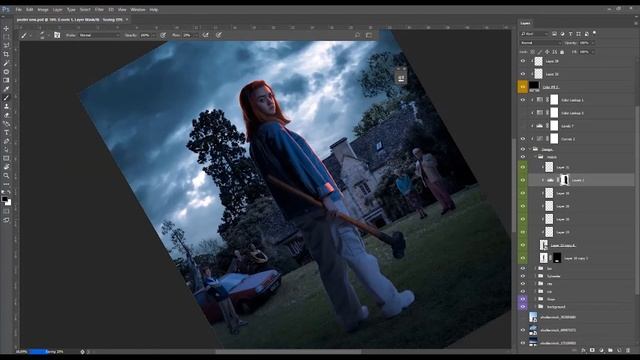Lock all icon in Layers panel
The width and height of the screenshot is (640, 360).
(x=562, y=52)
